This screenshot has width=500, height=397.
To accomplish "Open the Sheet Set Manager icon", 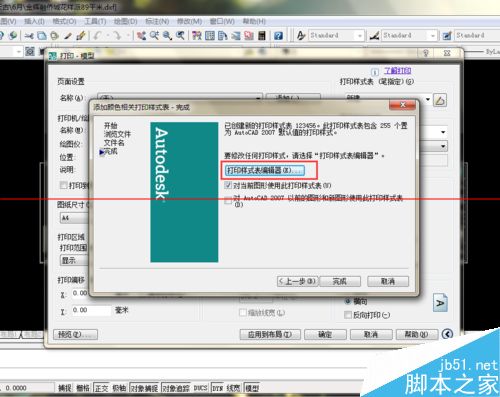I will pyautogui.click(x=236, y=35).
